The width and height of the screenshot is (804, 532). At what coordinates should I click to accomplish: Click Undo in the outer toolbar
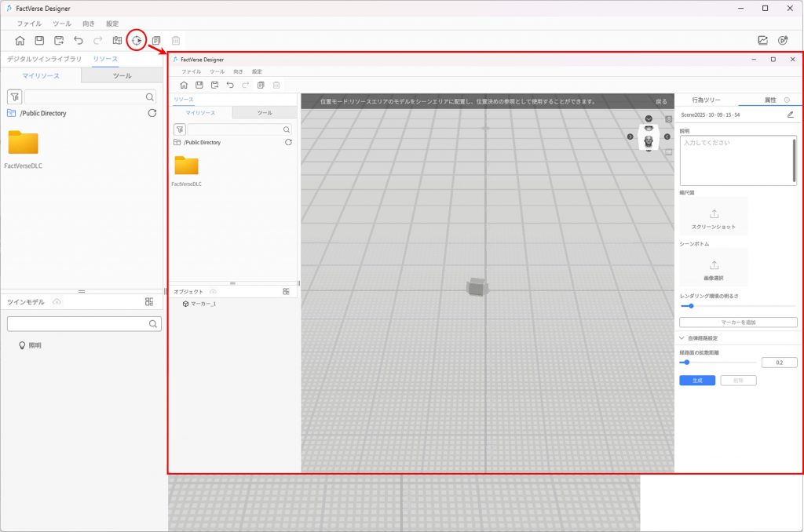coord(79,41)
